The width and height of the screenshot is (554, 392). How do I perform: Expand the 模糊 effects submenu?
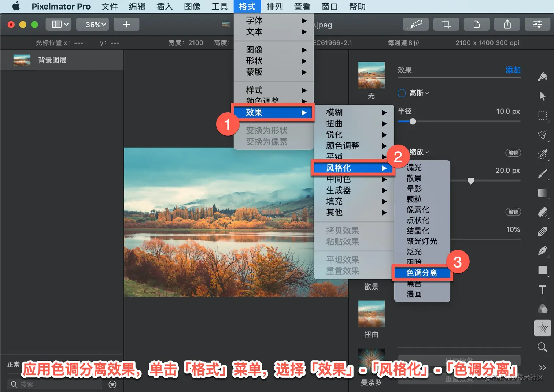354,112
